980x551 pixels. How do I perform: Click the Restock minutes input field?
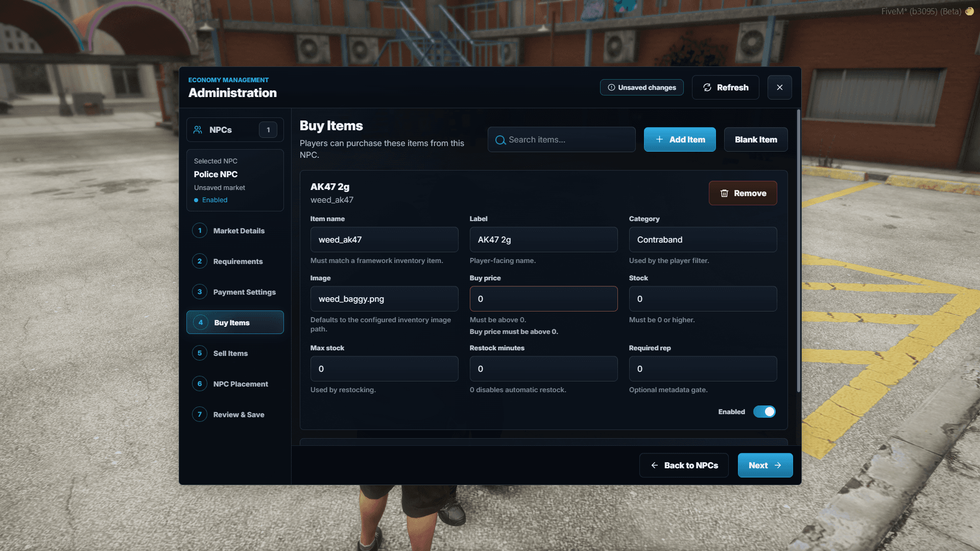click(x=543, y=369)
